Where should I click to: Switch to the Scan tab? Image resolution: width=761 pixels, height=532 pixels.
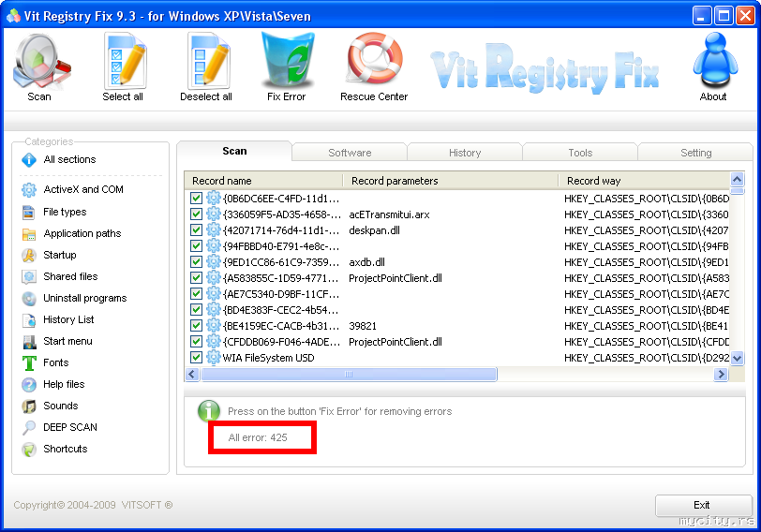click(234, 151)
